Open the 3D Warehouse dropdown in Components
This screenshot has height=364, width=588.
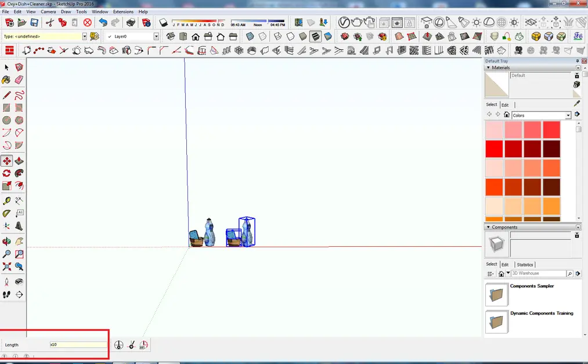pyautogui.click(x=508, y=273)
